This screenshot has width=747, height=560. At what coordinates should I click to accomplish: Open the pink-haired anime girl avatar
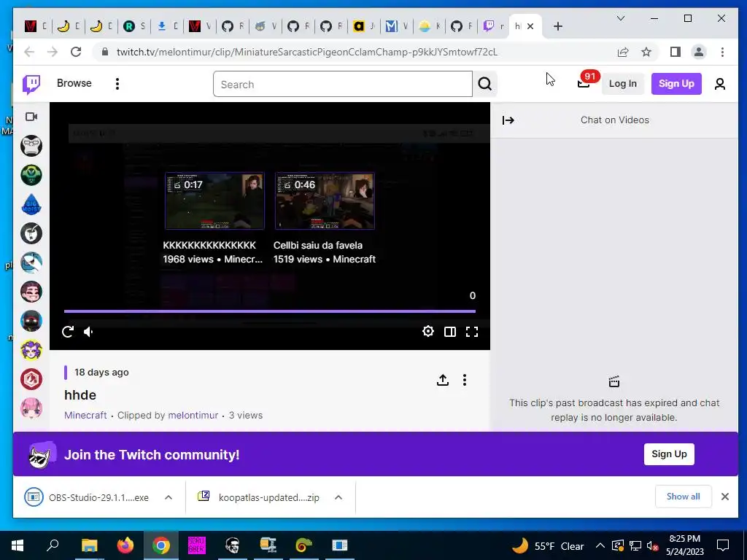pyautogui.click(x=31, y=408)
